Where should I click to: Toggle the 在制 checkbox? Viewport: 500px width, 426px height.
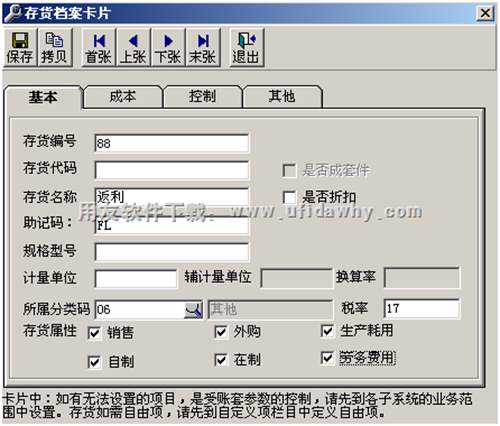click(221, 360)
